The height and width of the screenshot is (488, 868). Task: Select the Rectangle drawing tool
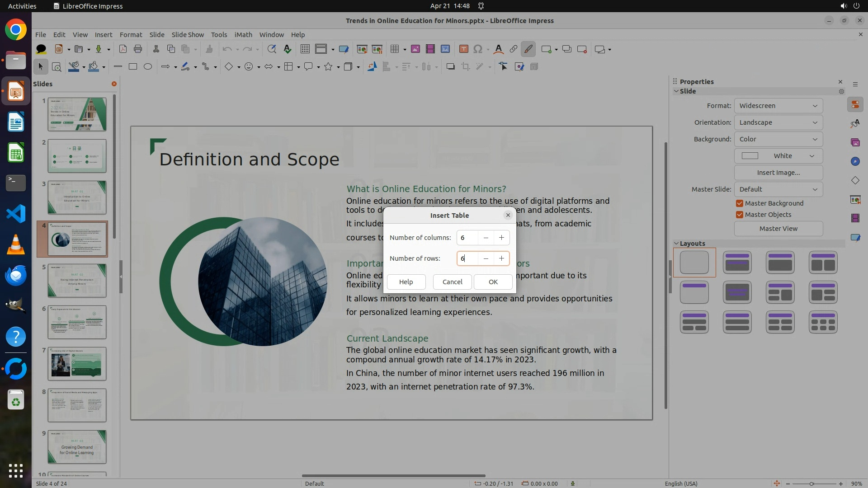pyautogui.click(x=132, y=67)
